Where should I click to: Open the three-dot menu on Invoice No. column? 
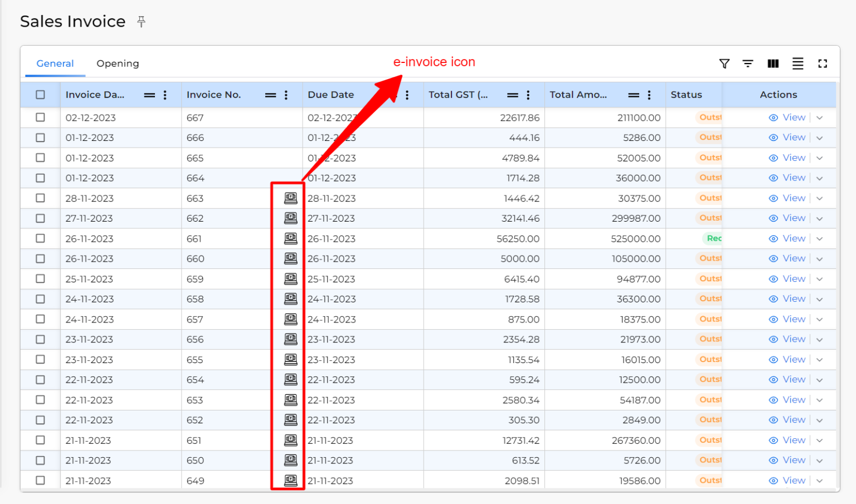tap(286, 95)
